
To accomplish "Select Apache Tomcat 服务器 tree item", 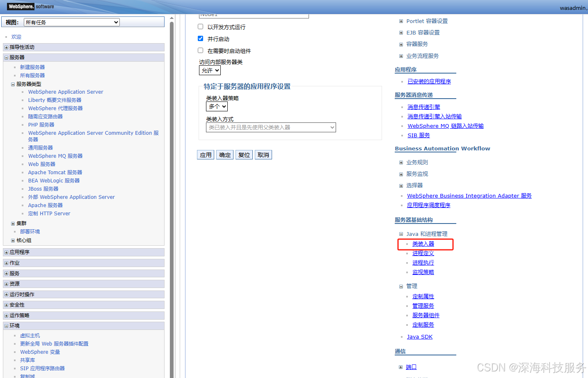I will click(55, 173).
